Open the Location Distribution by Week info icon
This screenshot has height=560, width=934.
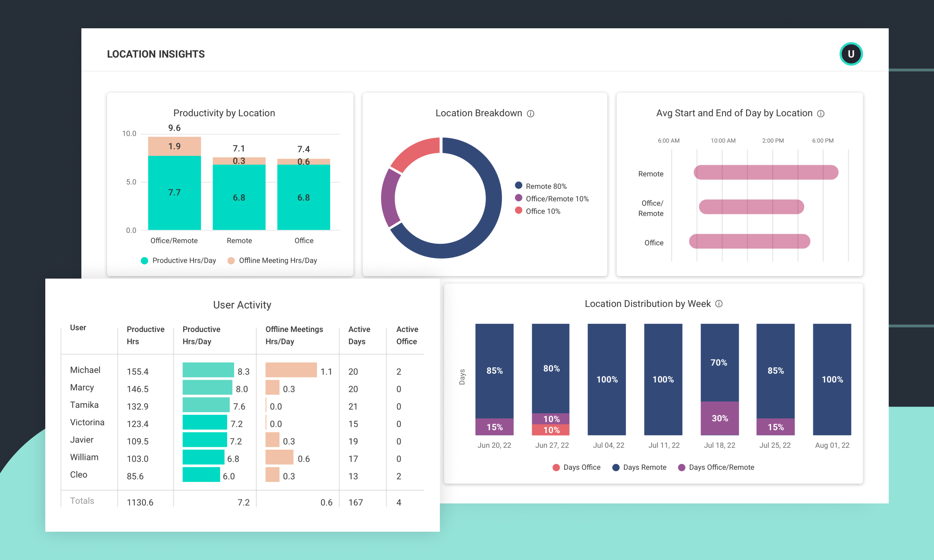pos(719,304)
